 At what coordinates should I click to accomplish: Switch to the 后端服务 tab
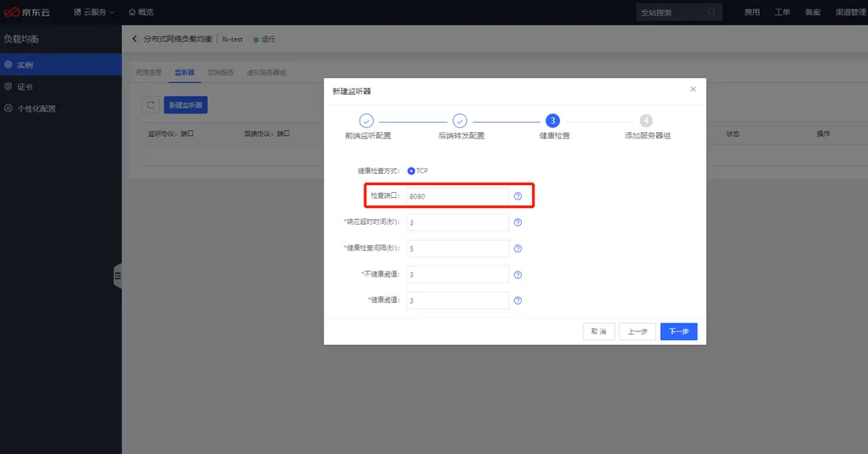coord(221,73)
